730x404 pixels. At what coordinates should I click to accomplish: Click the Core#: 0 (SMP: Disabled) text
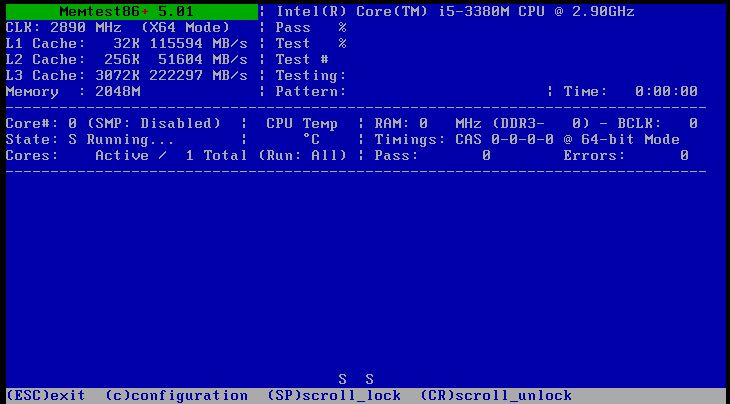(x=113, y=123)
